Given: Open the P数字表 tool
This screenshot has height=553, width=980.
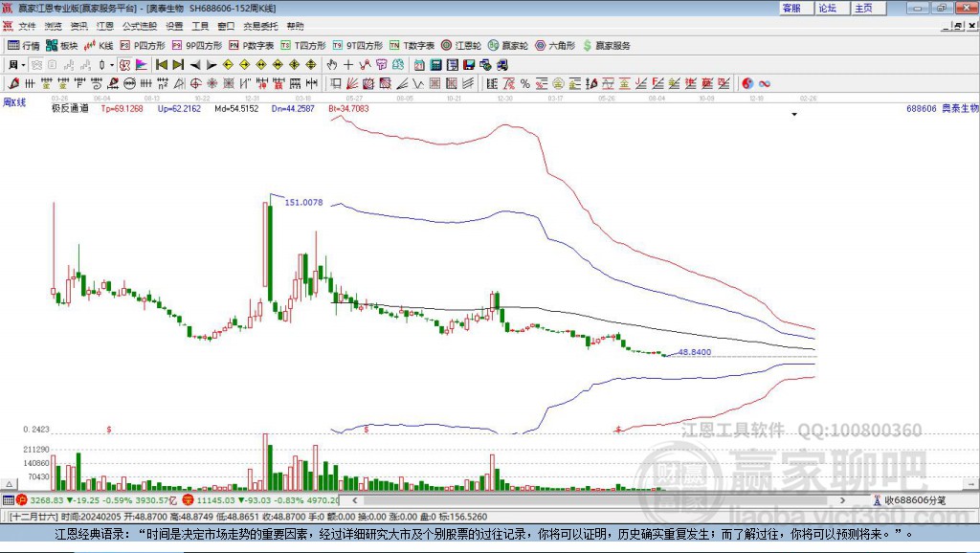Looking at the screenshot, I should point(252,46).
